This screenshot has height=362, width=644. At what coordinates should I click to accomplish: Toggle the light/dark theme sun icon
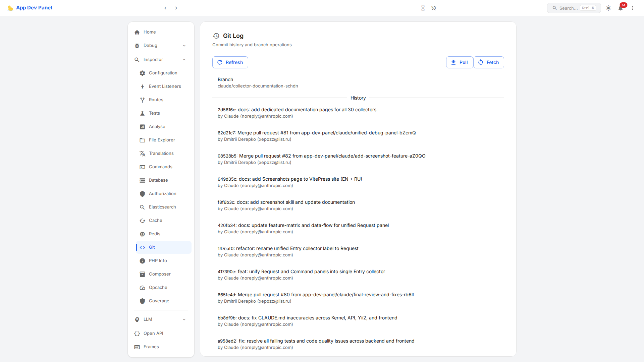pos(608,8)
